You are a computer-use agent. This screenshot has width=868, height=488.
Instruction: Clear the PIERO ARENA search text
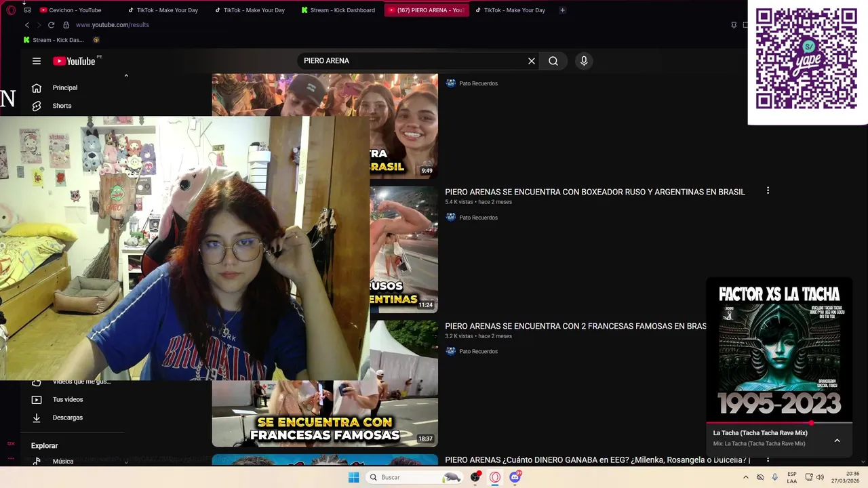click(x=532, y=61)
